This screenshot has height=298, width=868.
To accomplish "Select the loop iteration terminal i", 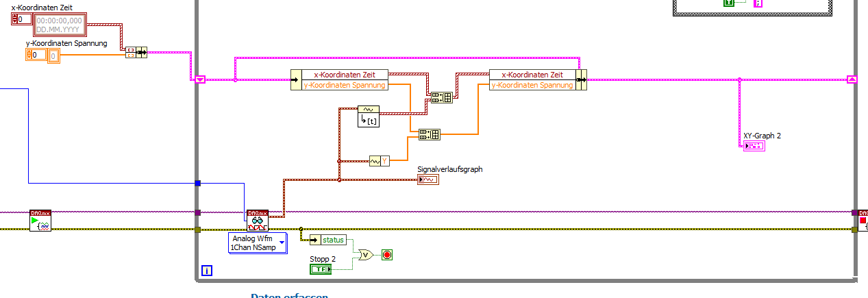I will tap(207, 271).
